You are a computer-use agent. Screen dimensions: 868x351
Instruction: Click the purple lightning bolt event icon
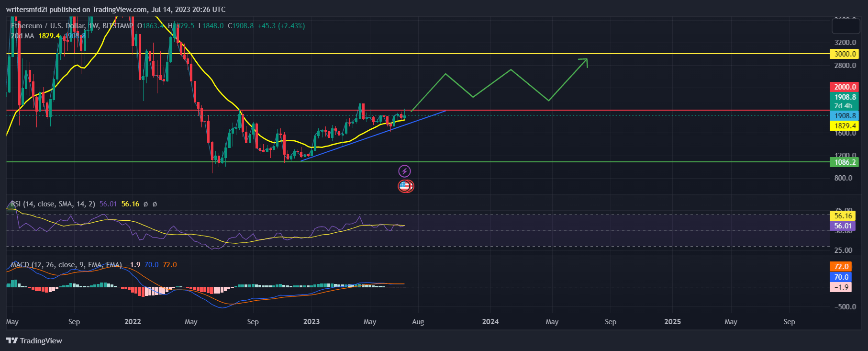404,171
